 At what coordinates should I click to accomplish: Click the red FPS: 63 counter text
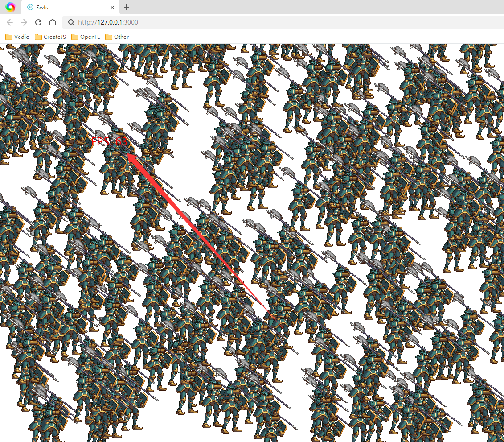point(109,141)
